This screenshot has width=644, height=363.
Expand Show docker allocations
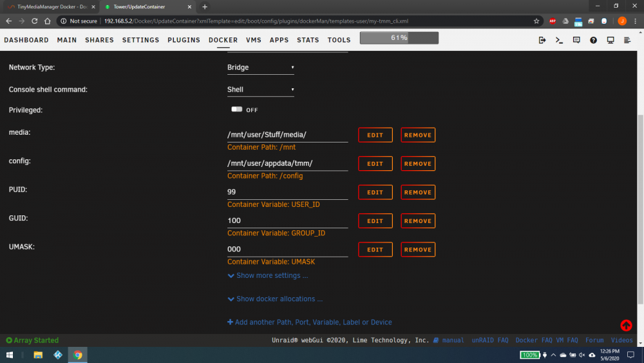(275, 299)
